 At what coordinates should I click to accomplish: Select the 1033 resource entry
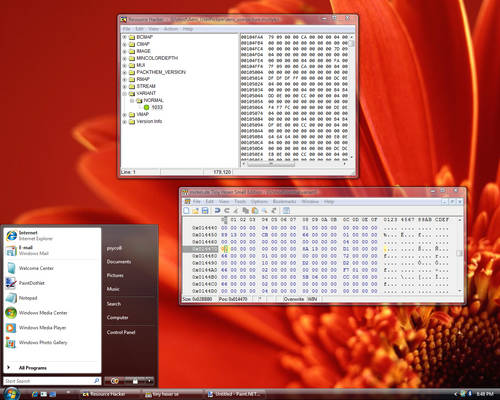click(x=157, y=107)
